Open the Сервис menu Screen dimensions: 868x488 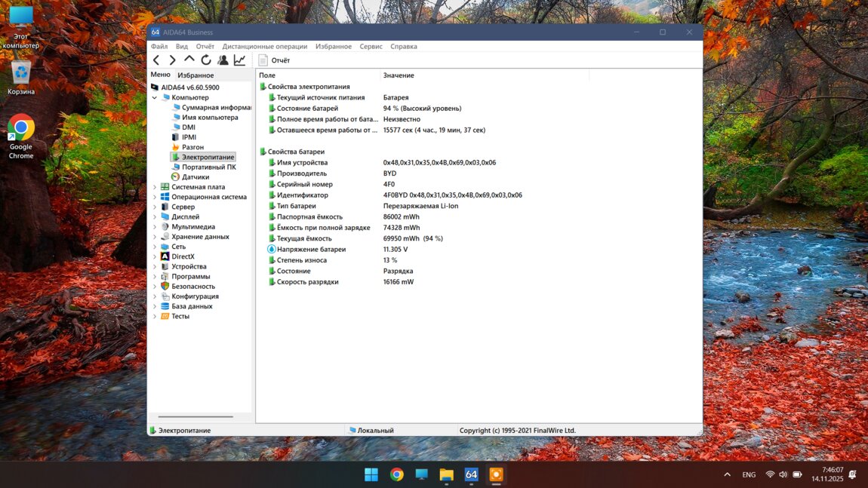[371, 47]
